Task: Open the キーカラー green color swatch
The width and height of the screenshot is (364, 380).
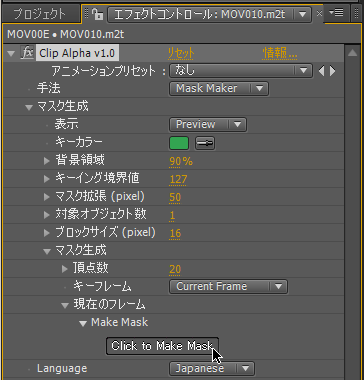Action: pos(179,143)
